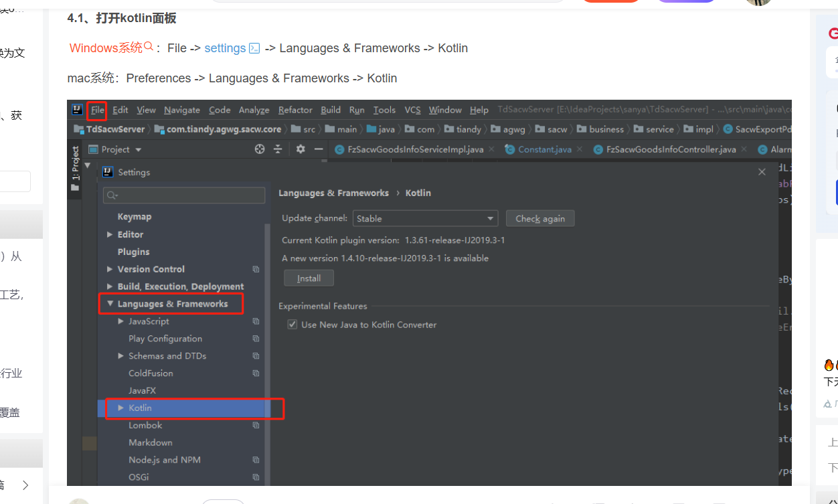Image resolution: width=838 pixels, height=504 pixels.
Task: Open the 1: Project side tool window
Action: tap(75, 169)
